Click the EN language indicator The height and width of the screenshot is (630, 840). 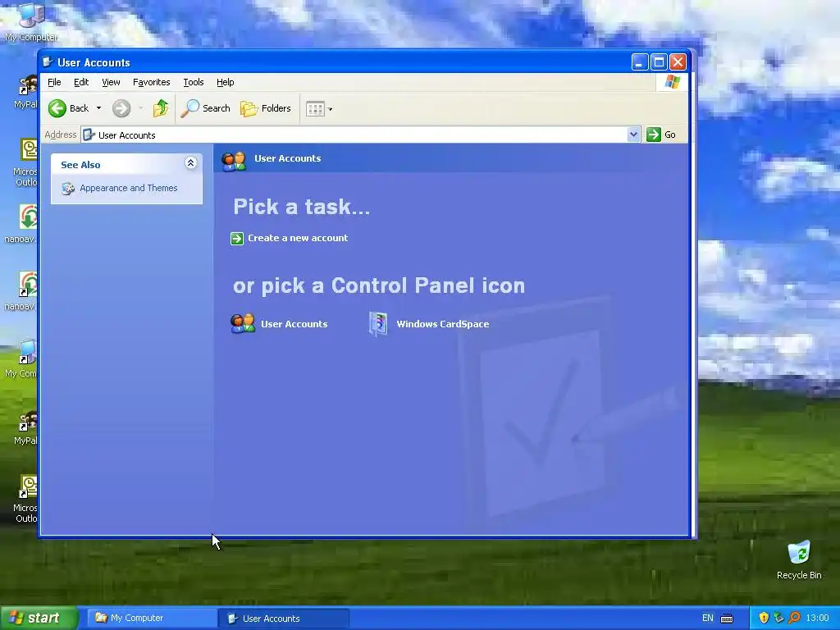[x=708, y=619]
